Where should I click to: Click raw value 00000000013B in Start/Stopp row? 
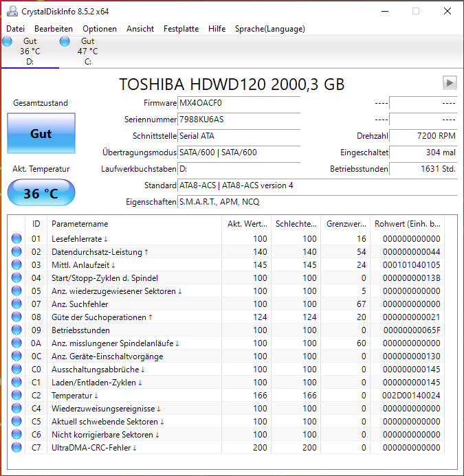412,277
